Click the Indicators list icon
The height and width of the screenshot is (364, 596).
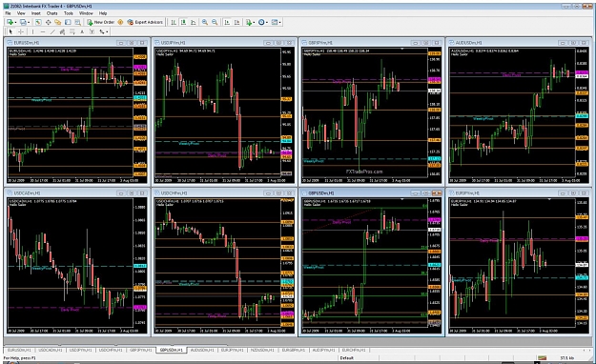[x=249, y=23]
